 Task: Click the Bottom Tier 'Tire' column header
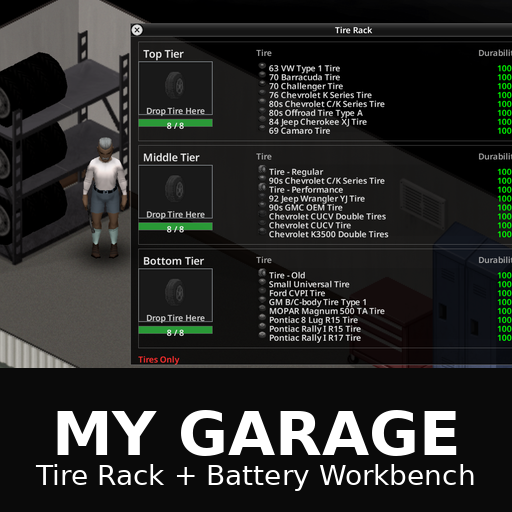pos(264,260)
